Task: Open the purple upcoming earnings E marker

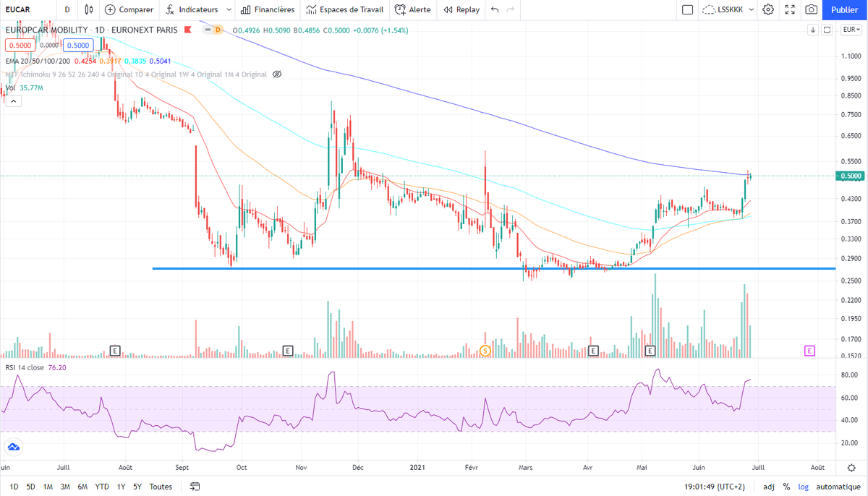Action: [x=809, y=351]
